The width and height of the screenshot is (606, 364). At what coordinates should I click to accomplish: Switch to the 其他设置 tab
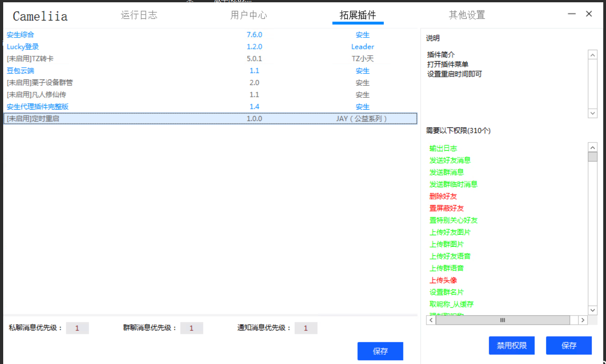467,15
